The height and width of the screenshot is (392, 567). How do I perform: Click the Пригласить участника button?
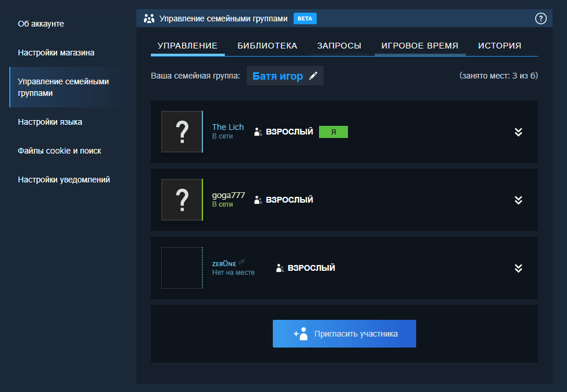pyautogui.click(x=344, y=333)
